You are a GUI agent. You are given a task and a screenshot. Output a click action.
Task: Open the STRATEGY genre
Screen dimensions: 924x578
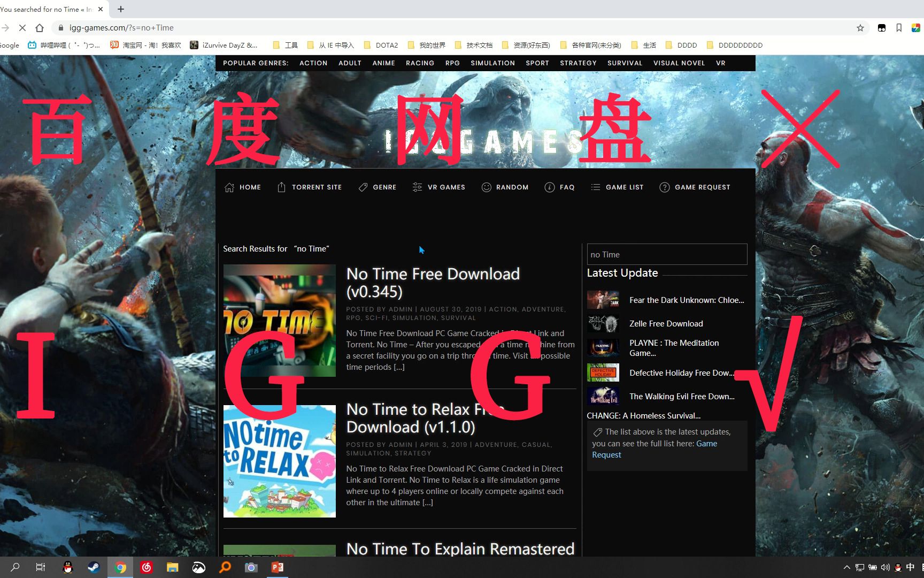point(578,63)
